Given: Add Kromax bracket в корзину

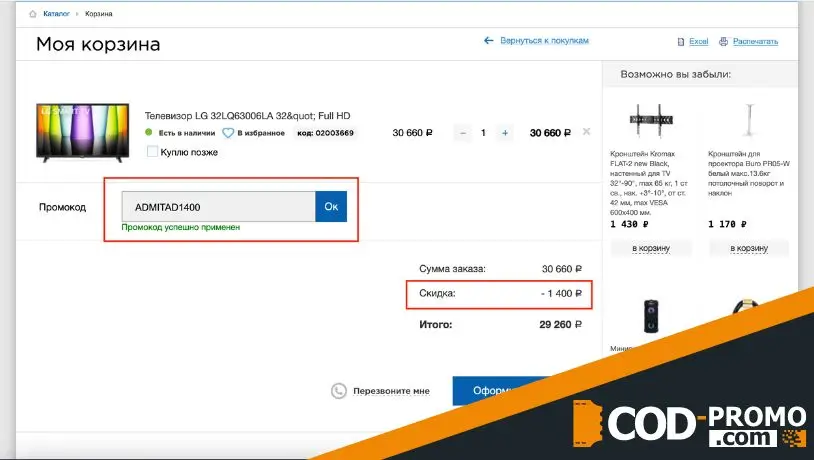Looking at the screenshot, I should 651,248.
